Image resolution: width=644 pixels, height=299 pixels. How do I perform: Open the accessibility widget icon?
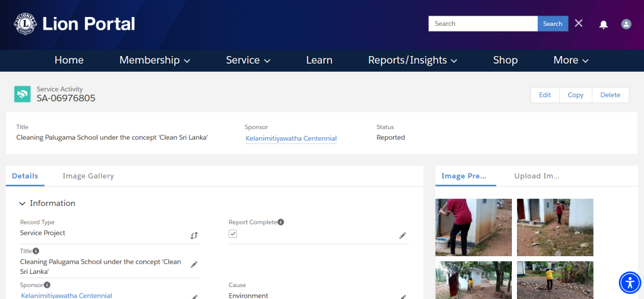coord(630,283)
